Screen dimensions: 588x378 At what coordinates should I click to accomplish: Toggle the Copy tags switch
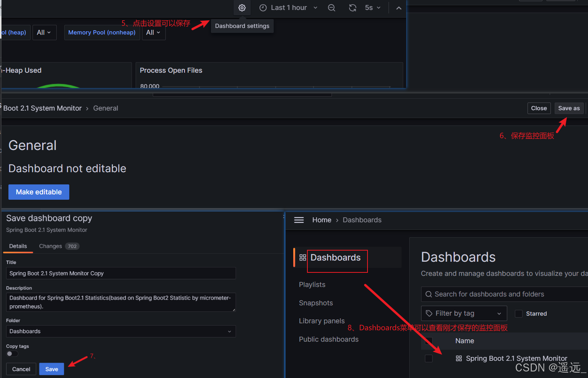click(x=12, y=354)
